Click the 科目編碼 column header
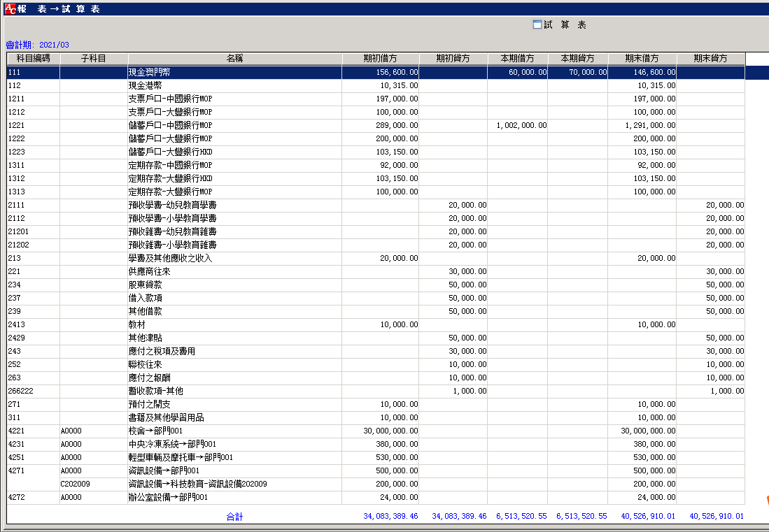 33,59
